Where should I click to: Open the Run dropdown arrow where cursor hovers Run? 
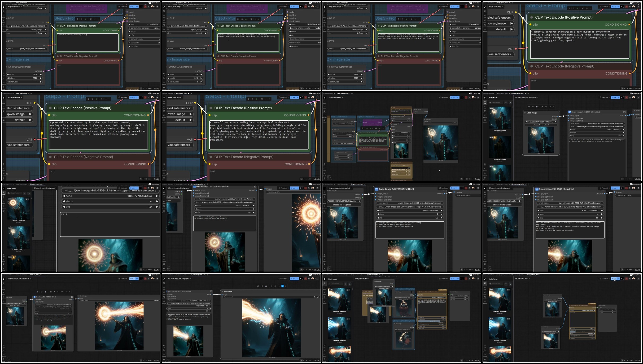tap(618, 279)
